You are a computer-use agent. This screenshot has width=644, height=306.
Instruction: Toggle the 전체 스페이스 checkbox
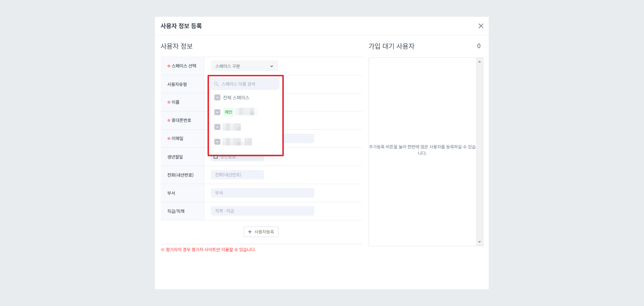tap(217, 97)
